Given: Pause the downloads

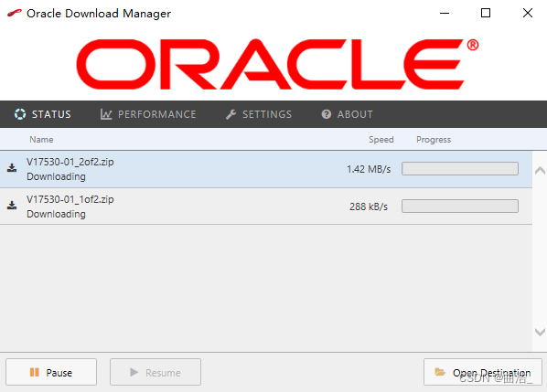Looking at the screenshot, I should tap(51, 372).
